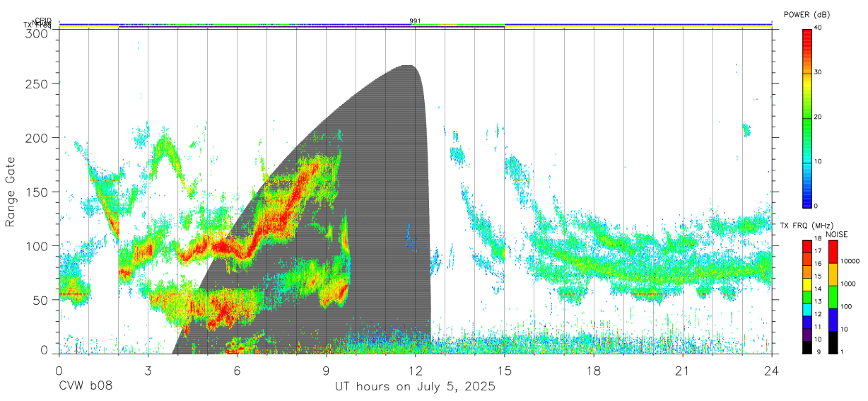Click the cyan 12–13 MHz frequency swatch

point(807,309)
